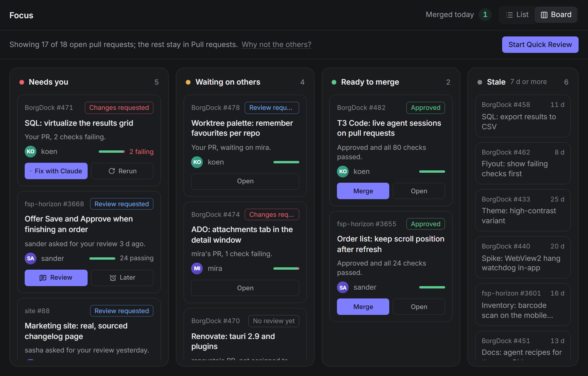This screenshot has width=588, height=376.
Task: Switch to Board view
Action: [556, 15]
